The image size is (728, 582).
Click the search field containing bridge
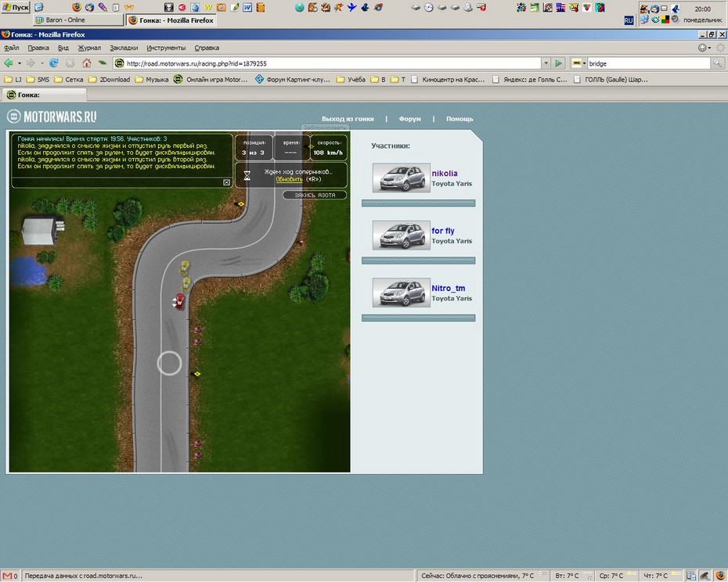tap(649, 63)
